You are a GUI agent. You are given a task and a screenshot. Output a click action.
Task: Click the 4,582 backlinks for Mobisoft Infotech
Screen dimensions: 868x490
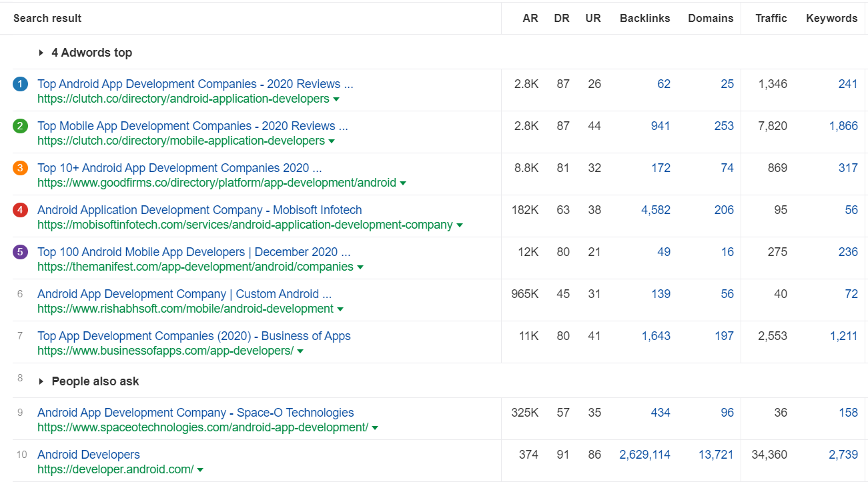pyautogui.click(x=656, y=209)
